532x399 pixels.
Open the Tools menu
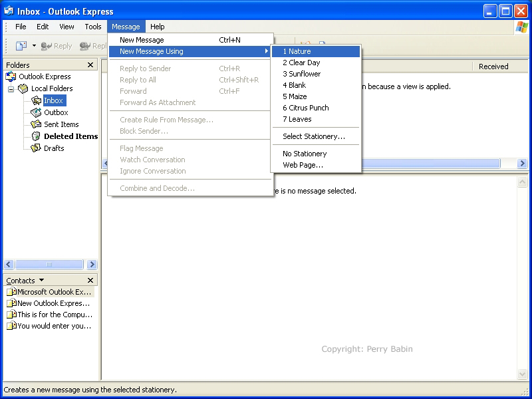[x=93, y=27]
